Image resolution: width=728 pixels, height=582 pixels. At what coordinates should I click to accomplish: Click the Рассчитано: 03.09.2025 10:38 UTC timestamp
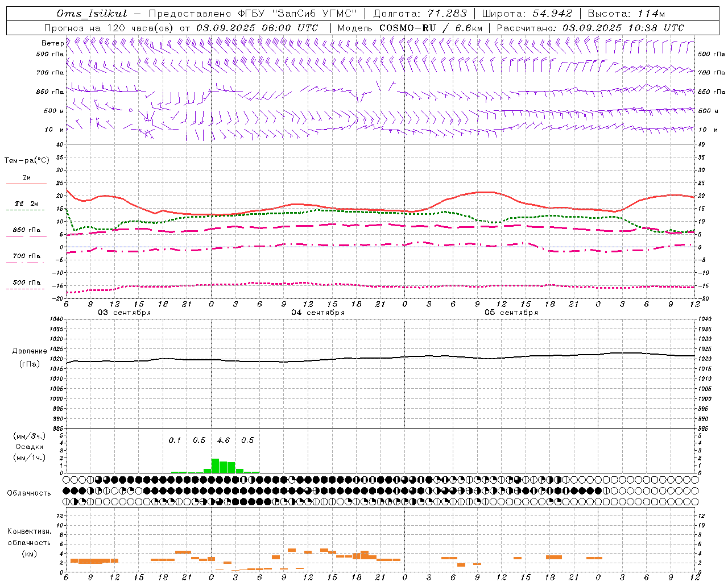[x=590, y=28]
